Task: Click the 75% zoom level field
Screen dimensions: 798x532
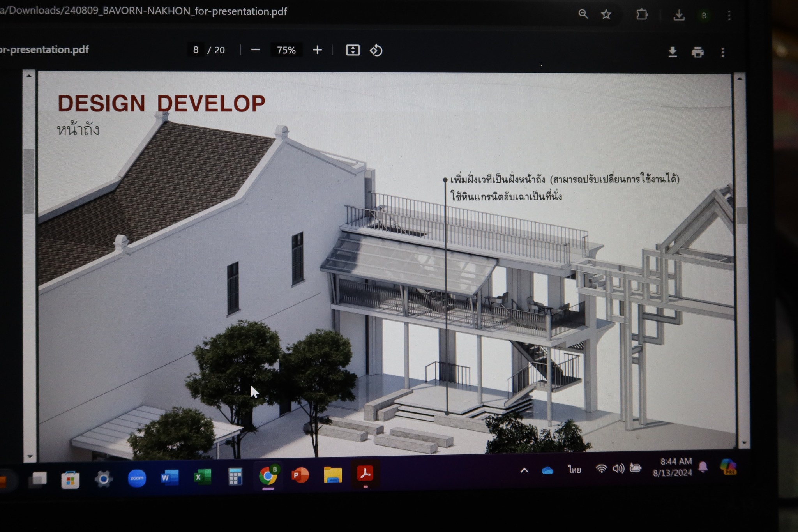Action: pyautogui.click(x=286, y=50)
